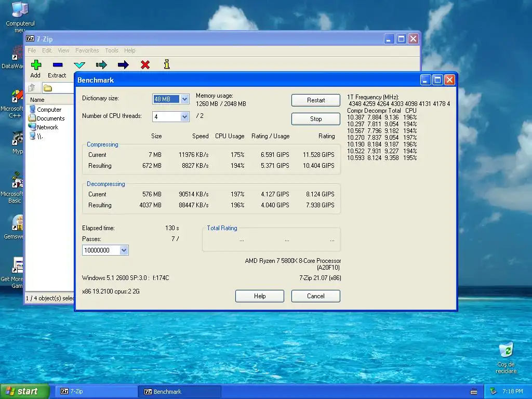Click the yellow Info toolbar icon
This screenshot has width=532, height=399.
tap(167, 64)
